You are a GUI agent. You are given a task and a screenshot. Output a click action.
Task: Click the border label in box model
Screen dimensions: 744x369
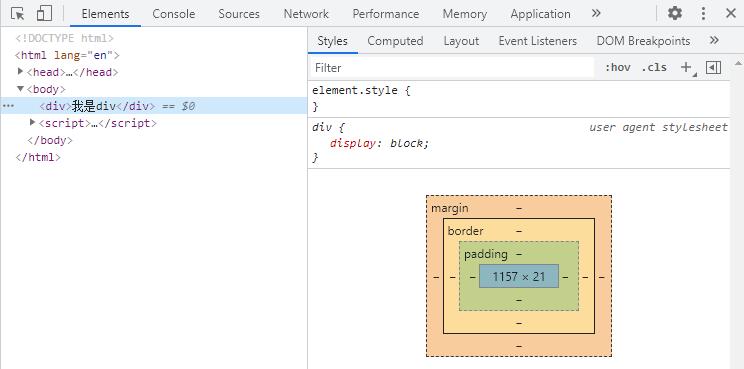(465, 231)
